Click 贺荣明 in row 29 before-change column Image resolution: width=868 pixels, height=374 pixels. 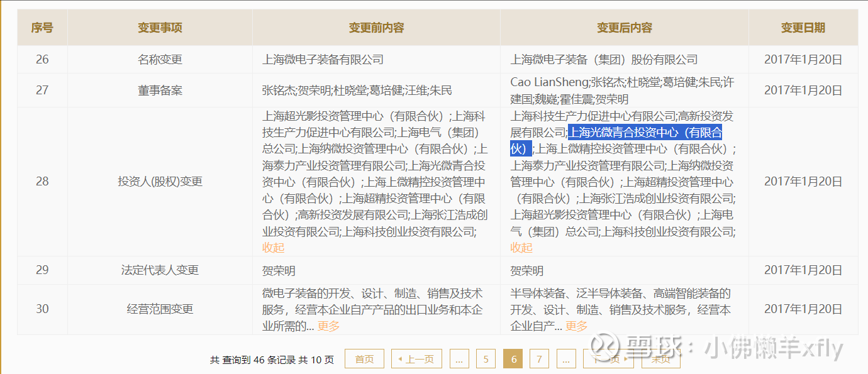[279, 271]
